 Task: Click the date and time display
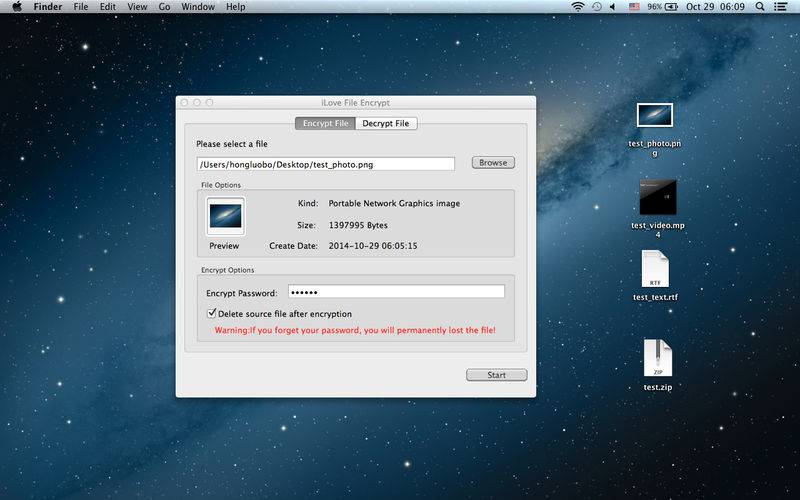[715, 7]
